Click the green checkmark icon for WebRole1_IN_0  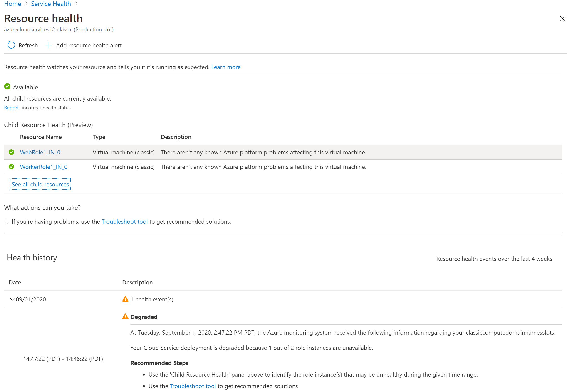(12, 152)
